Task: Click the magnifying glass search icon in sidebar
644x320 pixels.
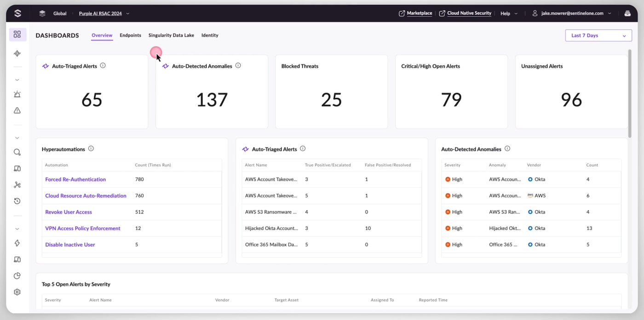Action: coord(17,152)
